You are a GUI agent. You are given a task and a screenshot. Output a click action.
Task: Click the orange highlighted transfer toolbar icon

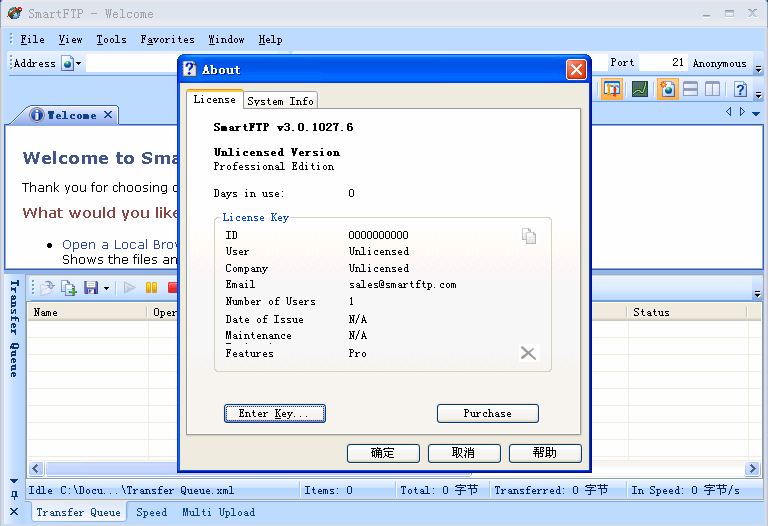(x=612, y=89)
